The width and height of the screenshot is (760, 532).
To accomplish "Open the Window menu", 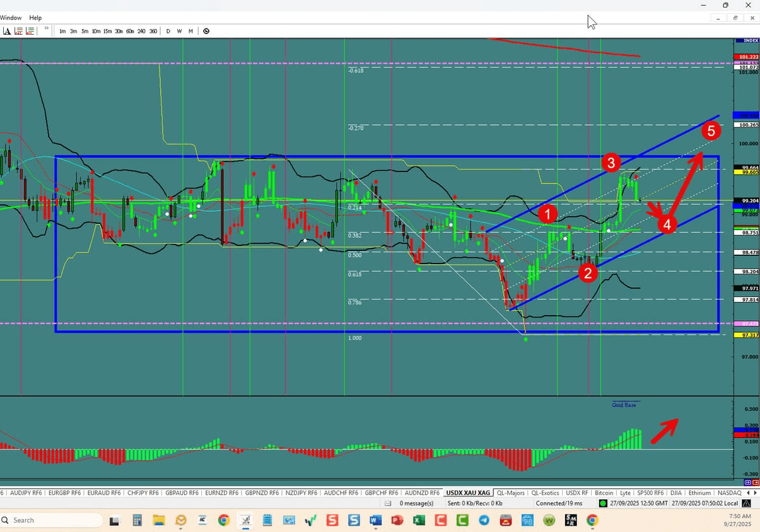I will pos(11,17).
